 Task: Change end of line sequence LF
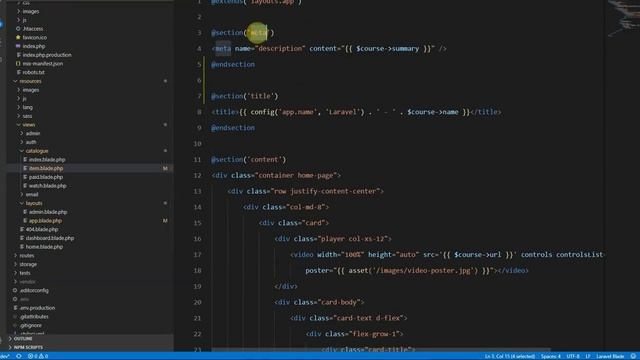pos(588,356)
